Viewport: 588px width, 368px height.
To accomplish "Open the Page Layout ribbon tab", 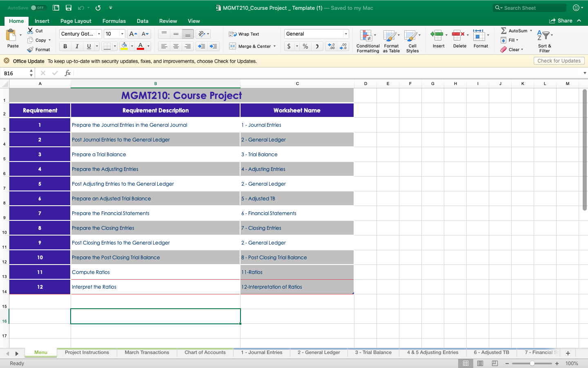I will [76, 21].
